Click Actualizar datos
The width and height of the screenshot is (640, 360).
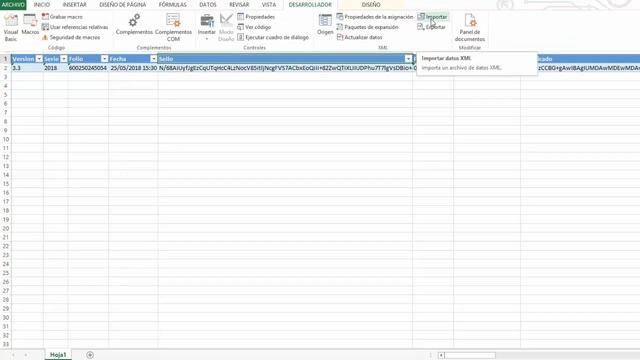point(360,37)
